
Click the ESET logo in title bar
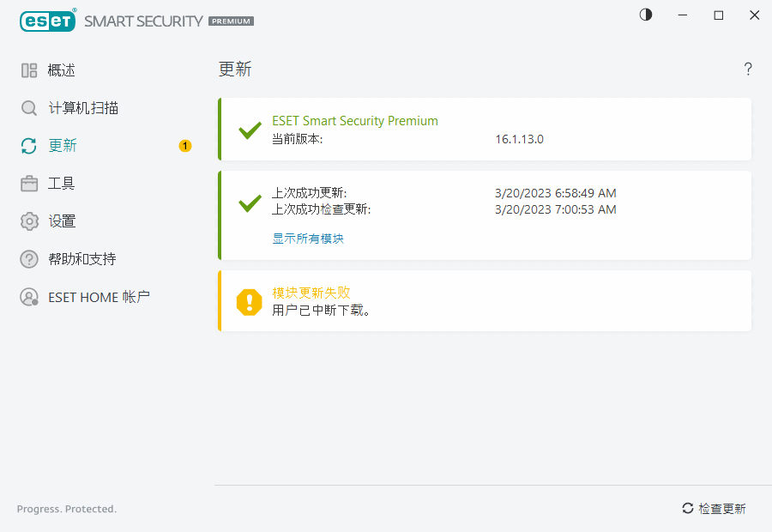[48, 21]
